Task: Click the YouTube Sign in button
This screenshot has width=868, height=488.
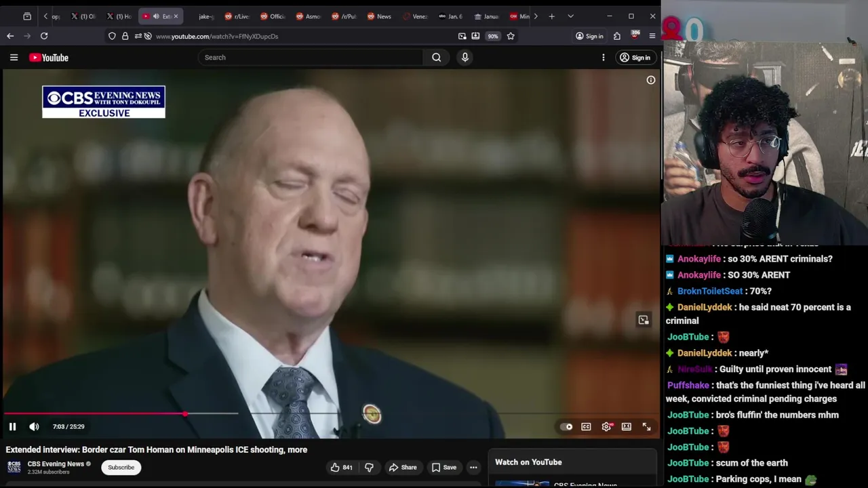Action: coord(635,58)
